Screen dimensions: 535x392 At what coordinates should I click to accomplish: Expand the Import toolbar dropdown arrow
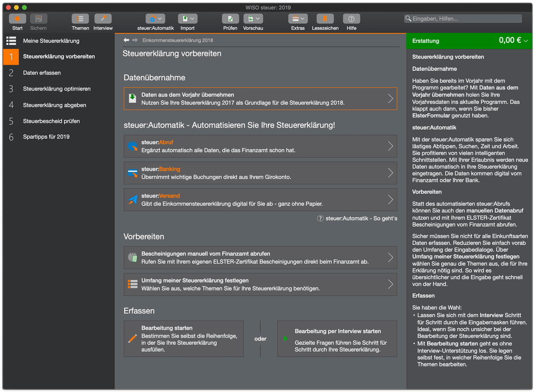coord(192,19)
